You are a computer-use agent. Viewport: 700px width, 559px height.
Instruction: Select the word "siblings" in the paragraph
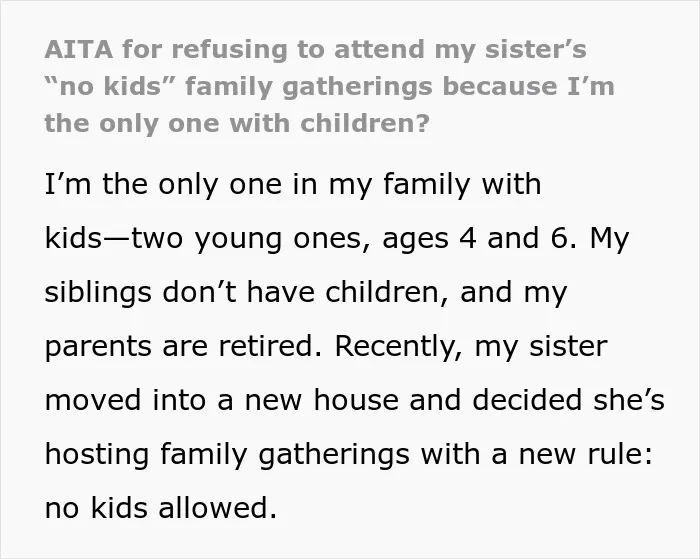point(98,293)
